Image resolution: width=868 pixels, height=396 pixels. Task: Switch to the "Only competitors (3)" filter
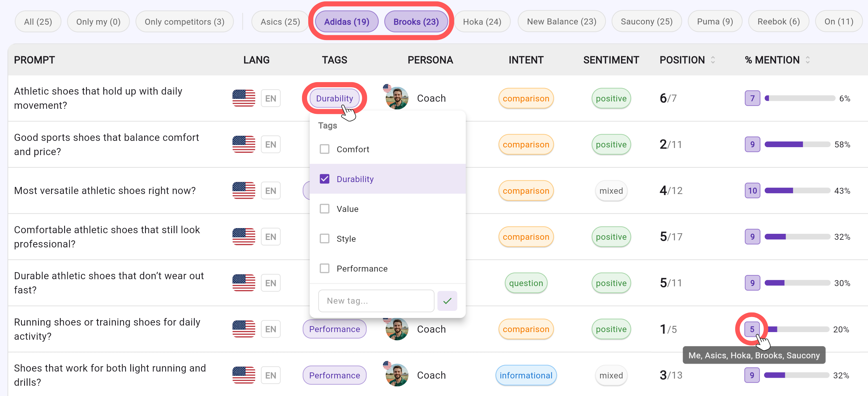click(x=185, y=21)
